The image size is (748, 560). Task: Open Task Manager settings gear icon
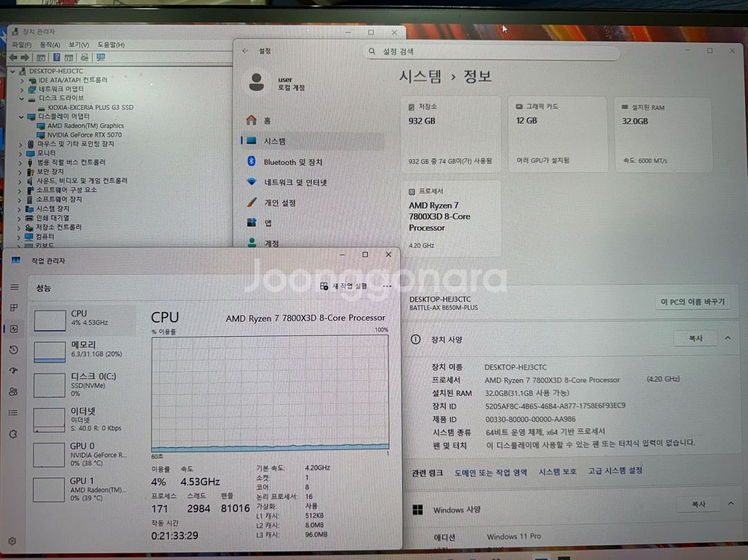coord(13,541)
